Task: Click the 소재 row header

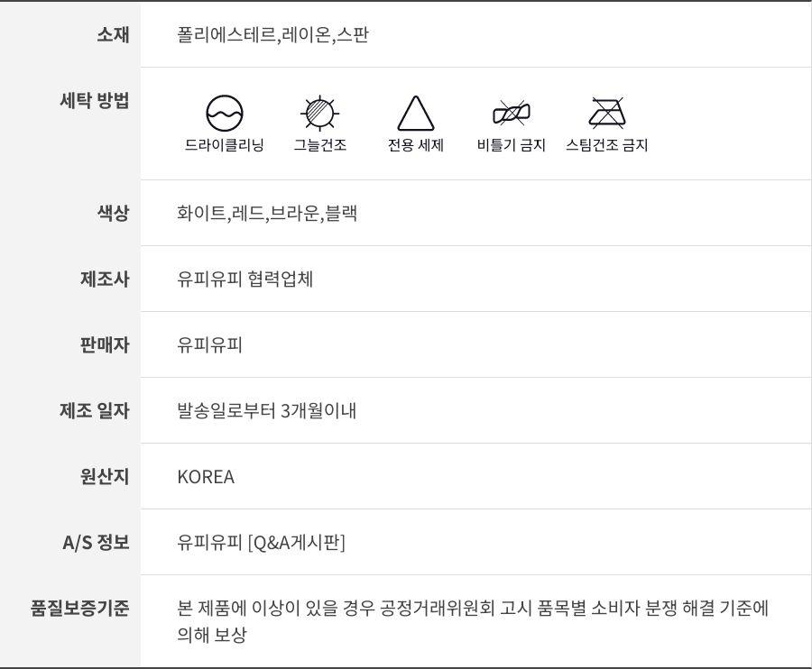Action: (113, 35)
